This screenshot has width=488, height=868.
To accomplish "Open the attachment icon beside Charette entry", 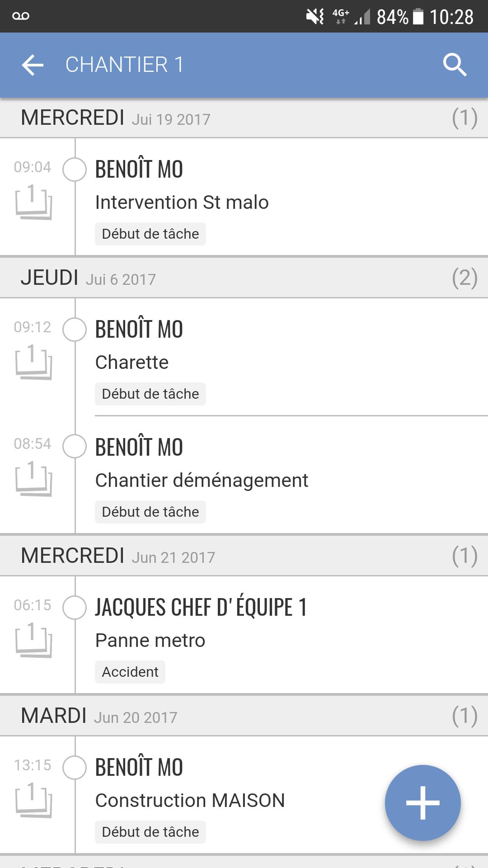I will 33,362.
